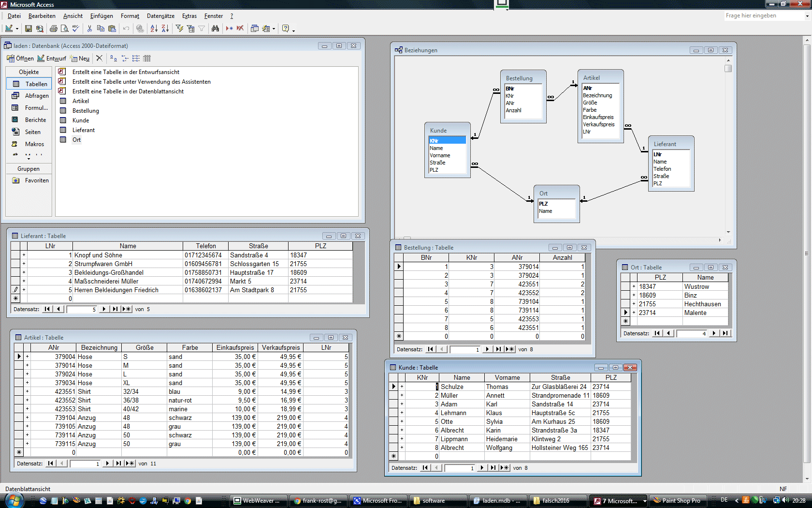Select the Bestellung table in list

coord(86,111)
